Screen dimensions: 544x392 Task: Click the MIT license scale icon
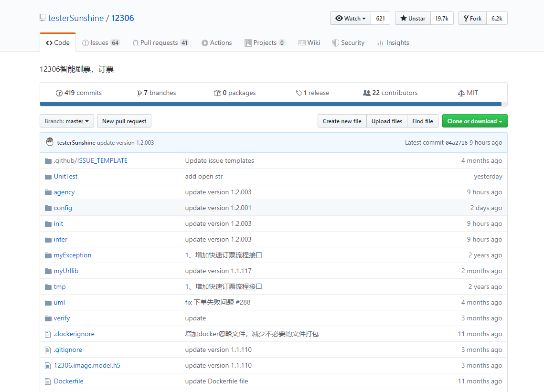pyautogui.click(x=461, y=93)
